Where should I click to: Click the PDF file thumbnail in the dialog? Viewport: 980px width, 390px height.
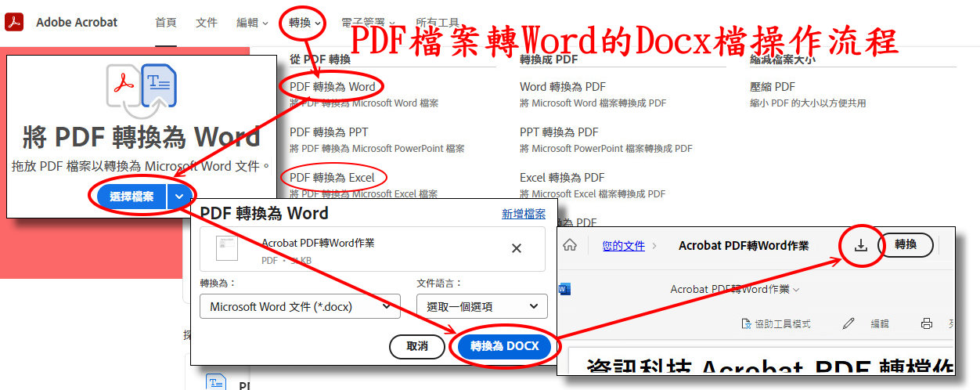pyautogui.click(x=226, y=248)
